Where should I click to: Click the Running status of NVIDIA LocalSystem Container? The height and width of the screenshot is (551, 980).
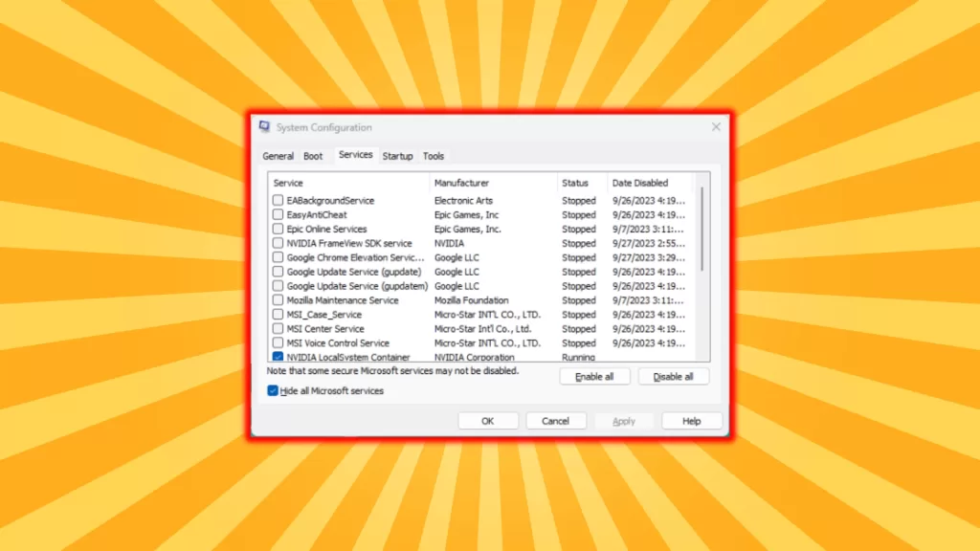tap(578, 358)
